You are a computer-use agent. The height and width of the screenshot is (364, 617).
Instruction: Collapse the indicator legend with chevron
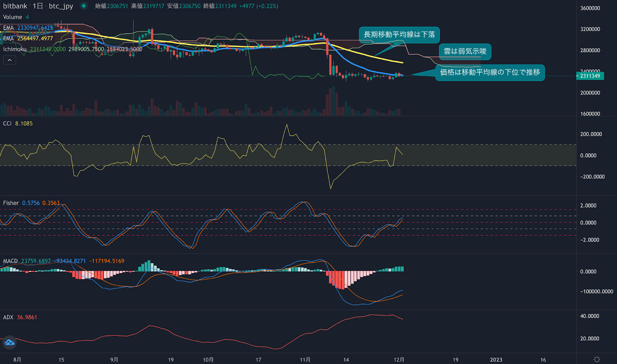pyautogui.click(x=10, y=60)
